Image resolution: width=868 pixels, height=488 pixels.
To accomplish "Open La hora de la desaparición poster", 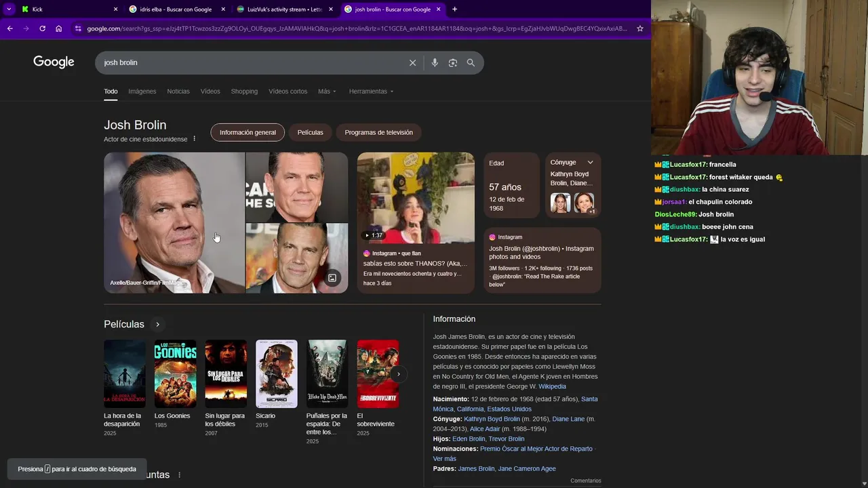I will (125, 373).
